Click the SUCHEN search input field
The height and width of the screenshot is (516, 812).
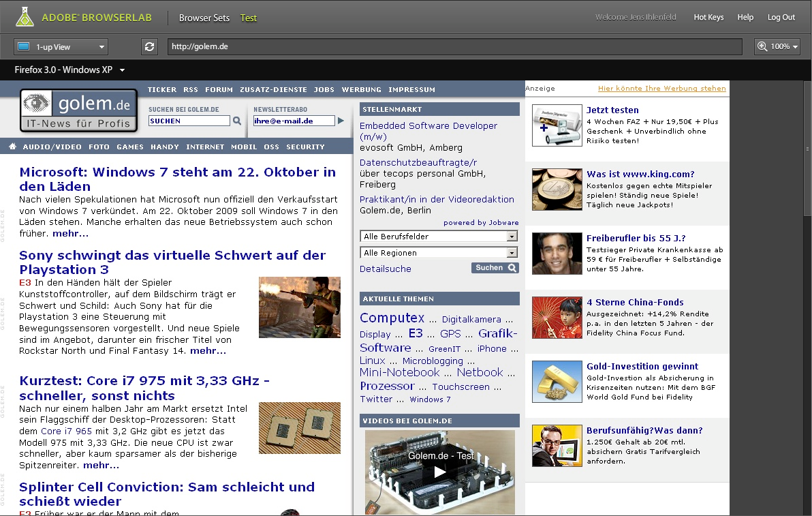189,121
